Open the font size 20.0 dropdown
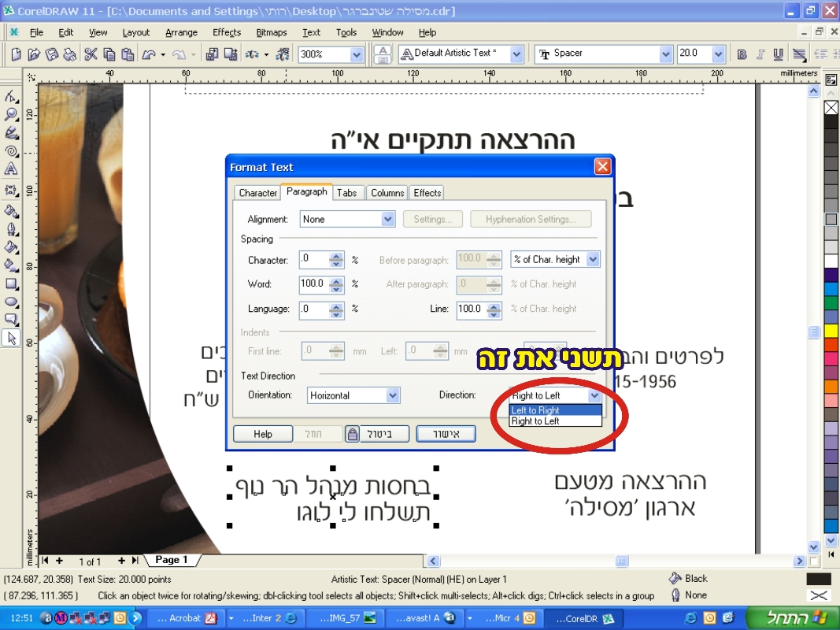Screen dimensions: 840x630 [x=719, y=54]
